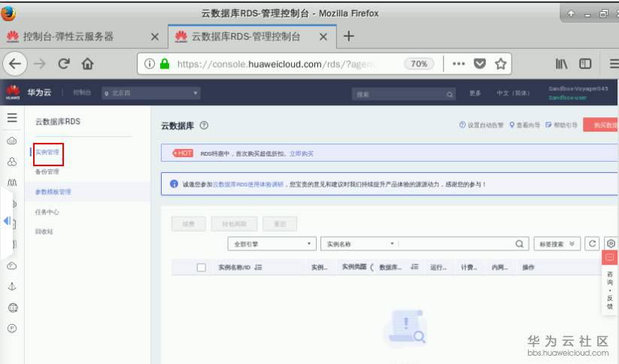Save page to Pocket icon
The width and height of the screenshot is (619, 364).
pyautogui.click(x=480, y=64)
